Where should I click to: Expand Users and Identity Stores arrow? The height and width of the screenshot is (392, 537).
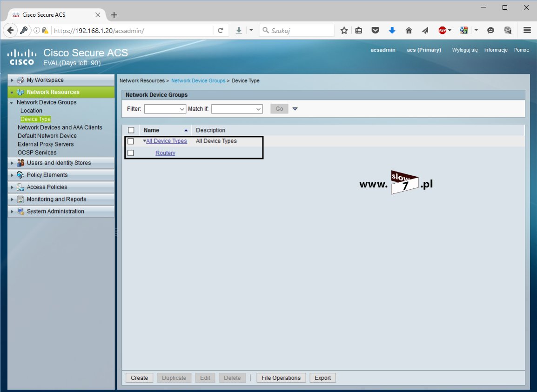12,163
